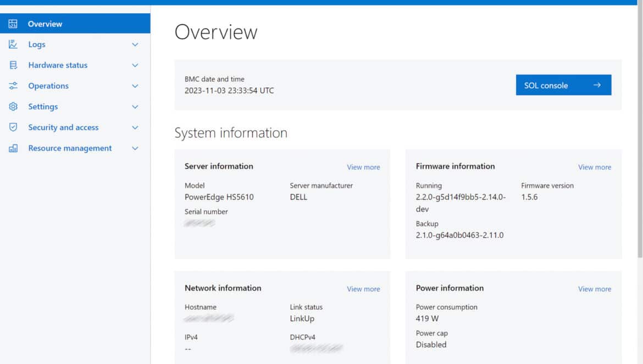Open the Hardware status menu item
This screenshot has width=643, height=364.
75,65
